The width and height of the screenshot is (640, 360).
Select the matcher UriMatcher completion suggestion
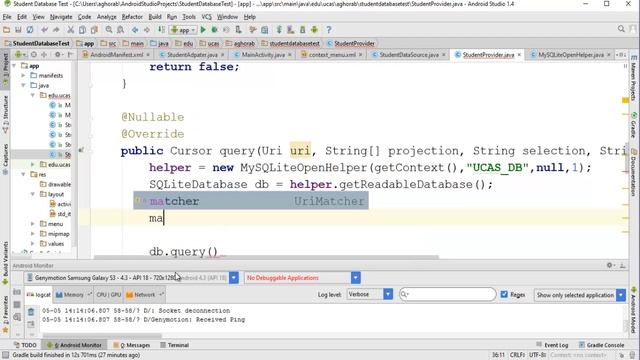(251, 201)
